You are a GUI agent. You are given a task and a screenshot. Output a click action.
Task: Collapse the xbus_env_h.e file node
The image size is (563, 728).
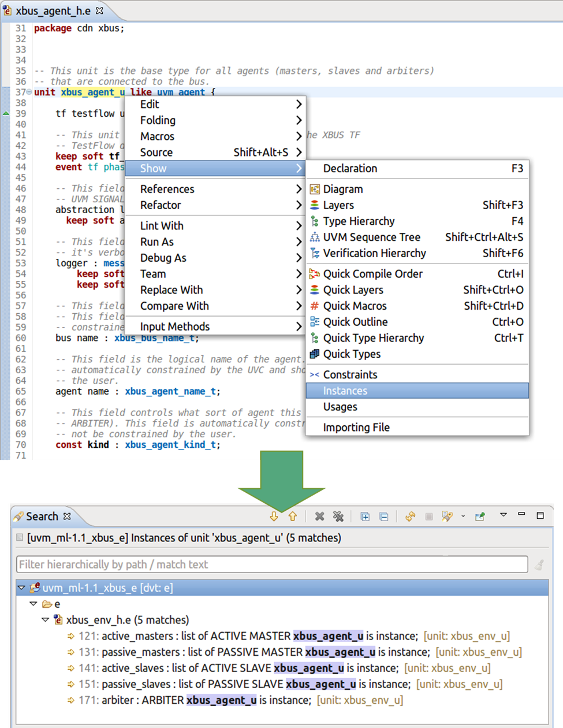pos(45,620)
